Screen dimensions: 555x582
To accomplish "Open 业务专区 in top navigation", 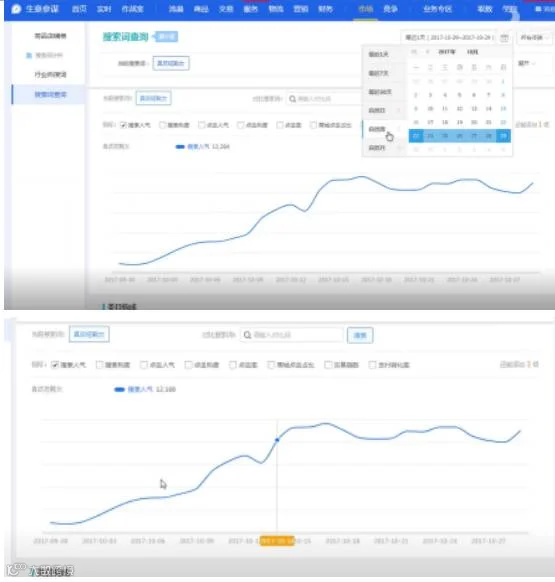I will (x=438, y=9).
